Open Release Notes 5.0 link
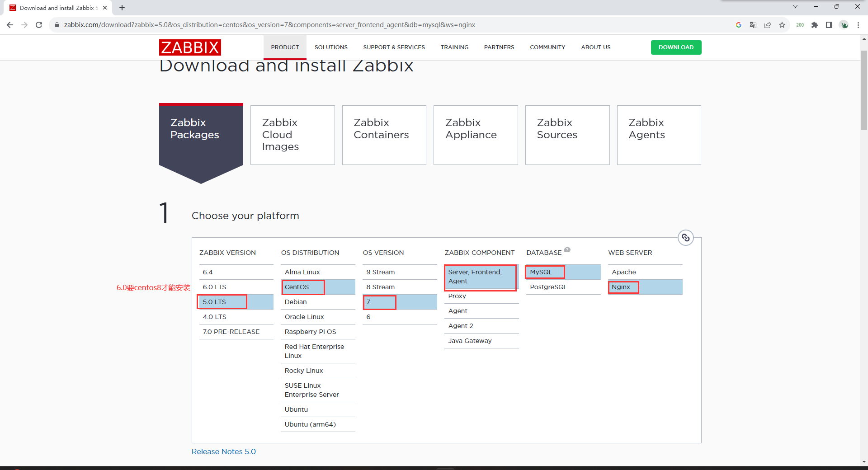 pyautogui.click(x=224, y=451)
